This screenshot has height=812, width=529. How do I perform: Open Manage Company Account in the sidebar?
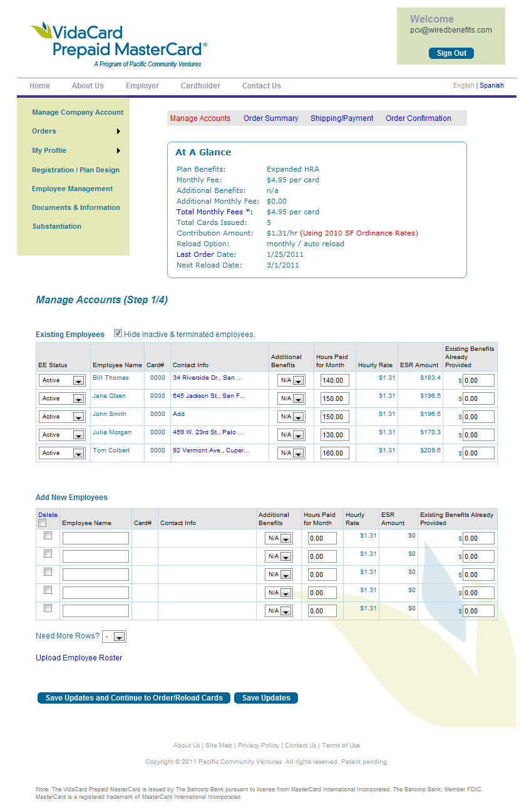(78, 112)
